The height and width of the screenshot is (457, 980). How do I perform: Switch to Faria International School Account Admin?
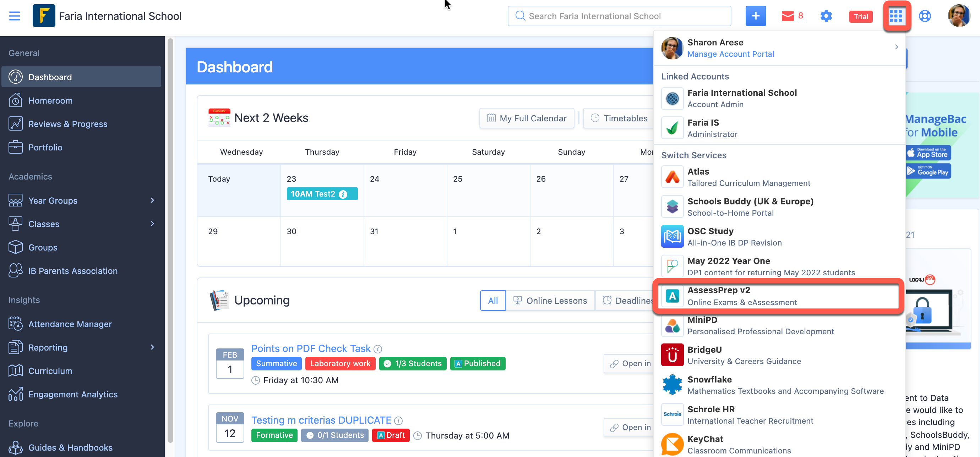point(779,98)
